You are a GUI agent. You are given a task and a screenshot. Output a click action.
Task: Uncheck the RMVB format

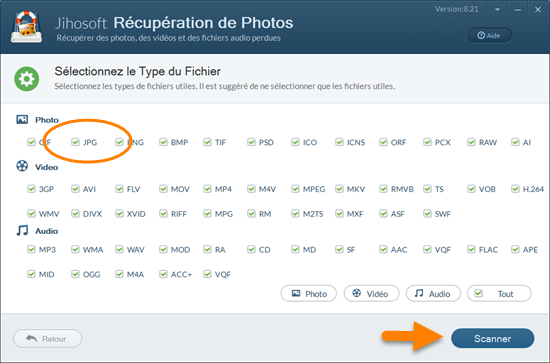pos(383,189)
